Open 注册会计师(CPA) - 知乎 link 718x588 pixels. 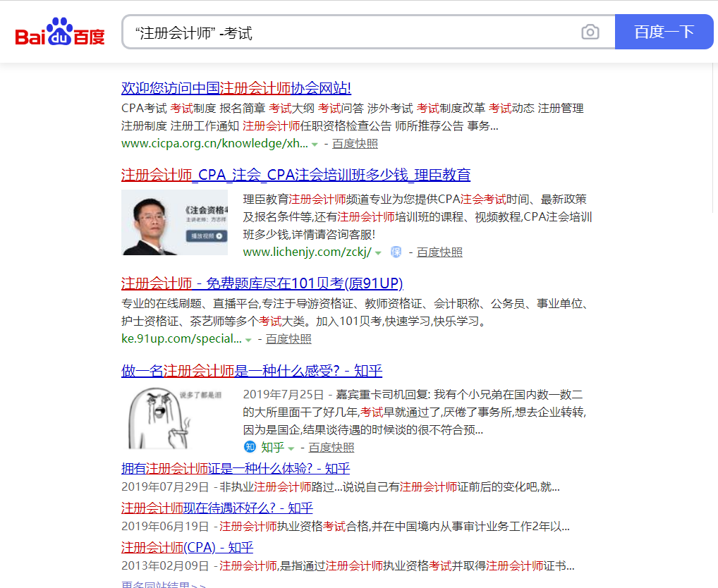click(x=188, y=547)
